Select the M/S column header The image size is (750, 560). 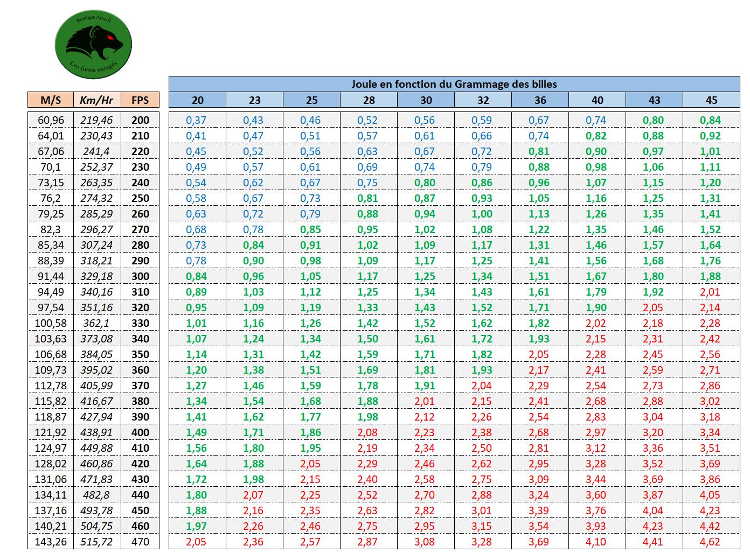coord(51,100)
